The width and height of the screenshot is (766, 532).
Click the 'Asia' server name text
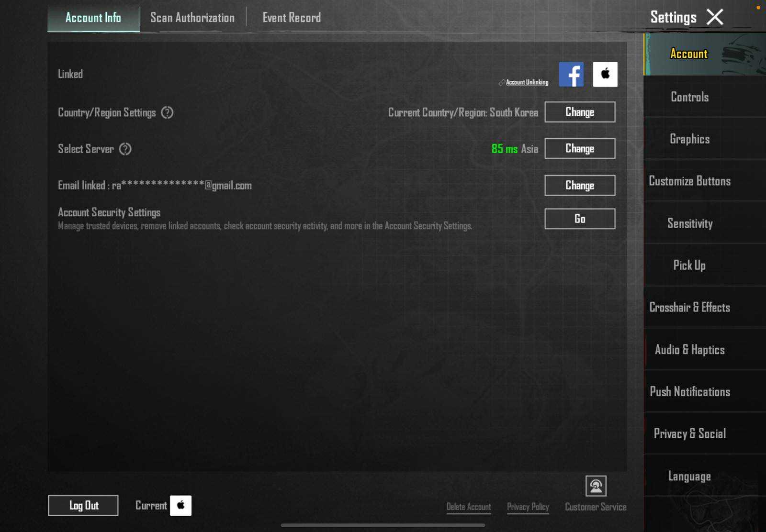(x=529, y=149)
